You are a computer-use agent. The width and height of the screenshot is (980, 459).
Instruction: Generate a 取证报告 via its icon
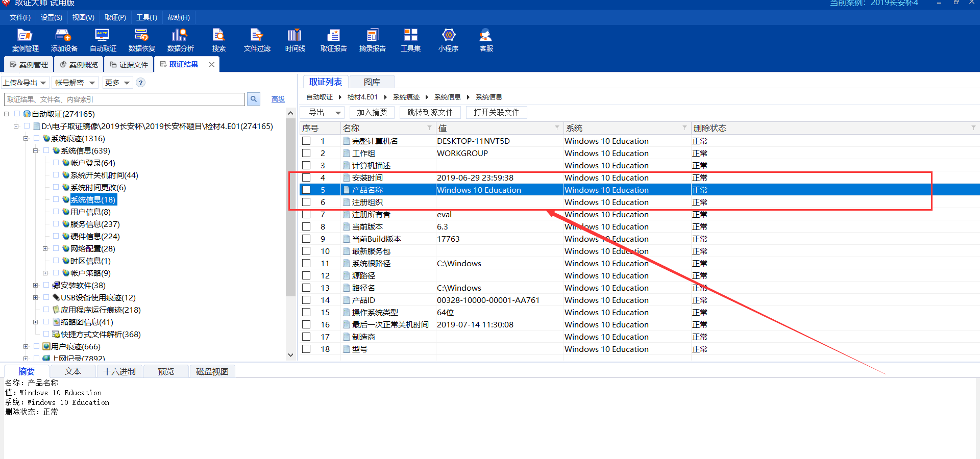click(x=334, y=40)
